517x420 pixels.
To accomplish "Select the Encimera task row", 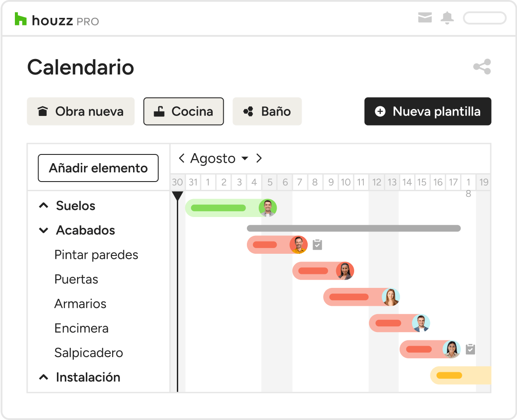I will pyautogui.click(x=81, y=328).
